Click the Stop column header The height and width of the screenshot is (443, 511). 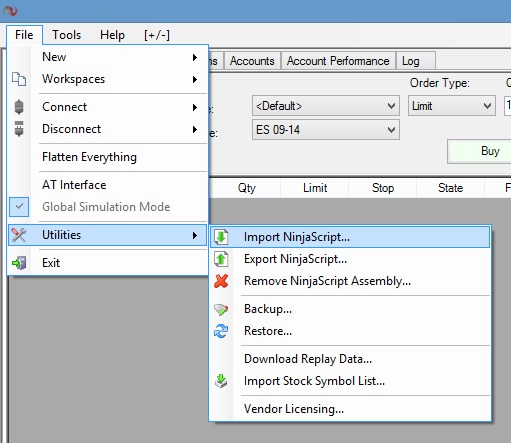pyautogui.click(x=383, y=188)
